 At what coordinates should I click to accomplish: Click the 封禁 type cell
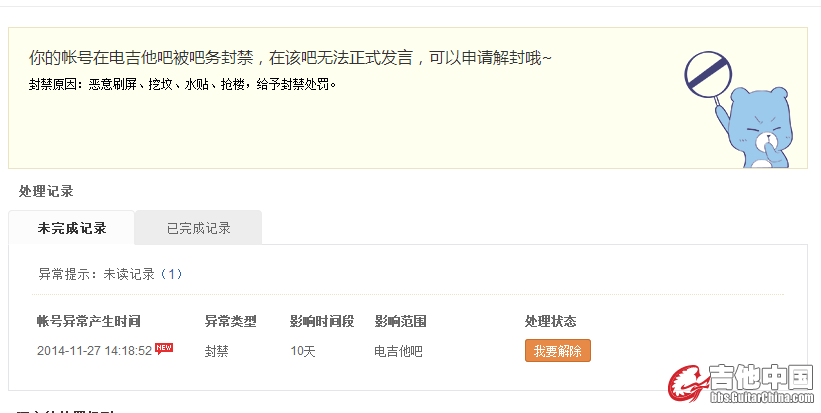pyautogui.click(x=216, y=351)
